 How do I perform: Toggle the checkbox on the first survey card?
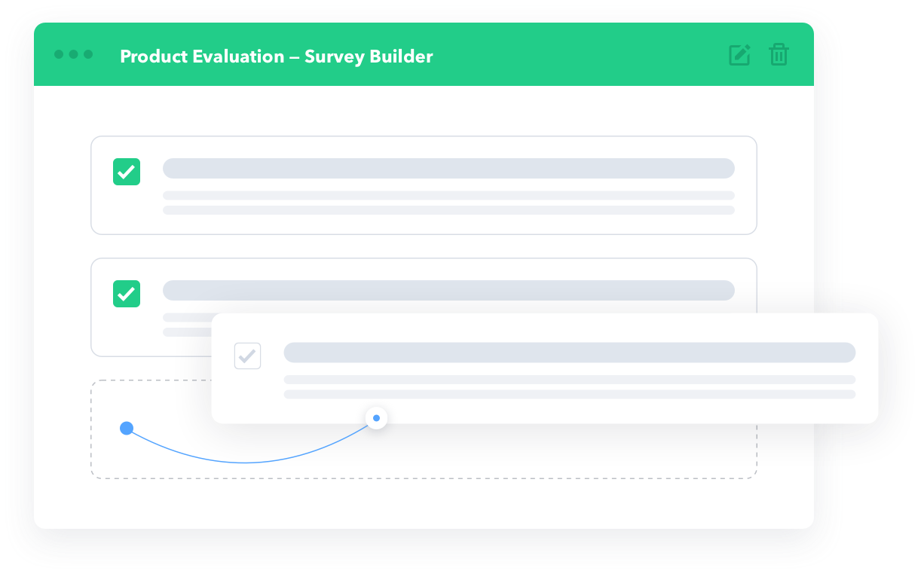click(127, 172)
